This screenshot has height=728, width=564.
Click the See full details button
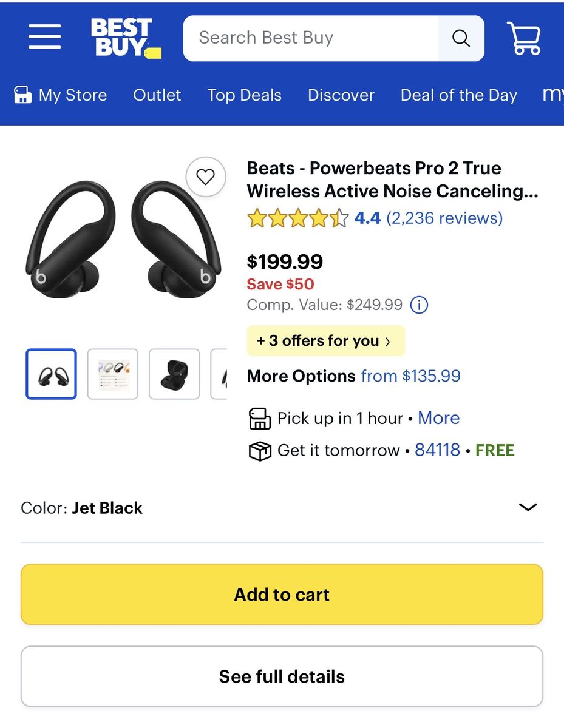coord(282,676)
